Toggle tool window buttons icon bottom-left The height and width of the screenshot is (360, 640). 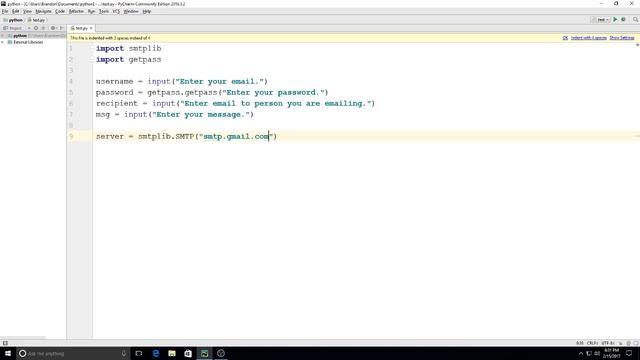5,343
